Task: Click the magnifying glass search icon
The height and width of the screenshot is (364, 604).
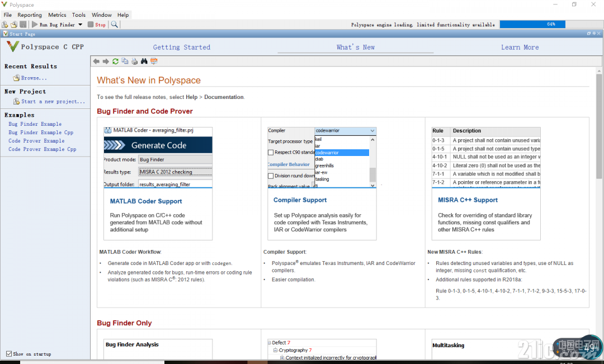Action: pyautogui.click(x=115, y=24)
